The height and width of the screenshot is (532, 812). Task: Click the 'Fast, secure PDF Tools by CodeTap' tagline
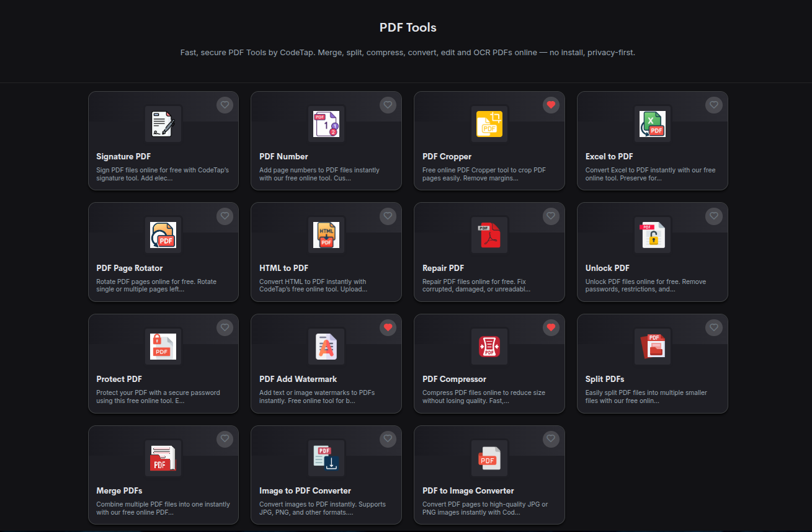tap(408, 53)
